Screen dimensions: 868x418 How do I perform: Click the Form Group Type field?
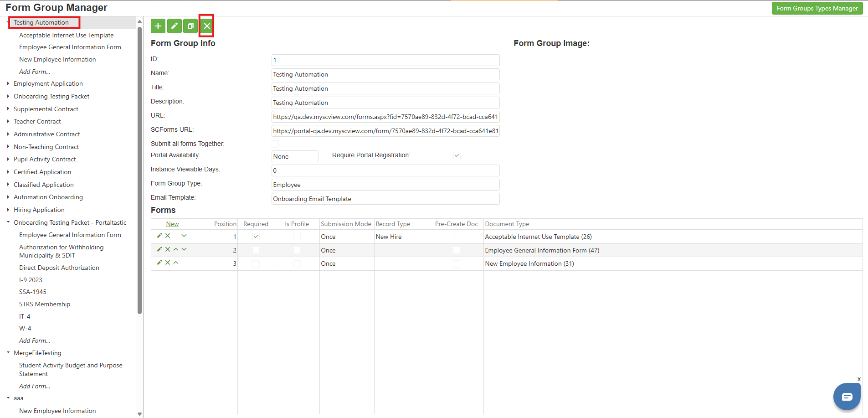pos(385,185)
